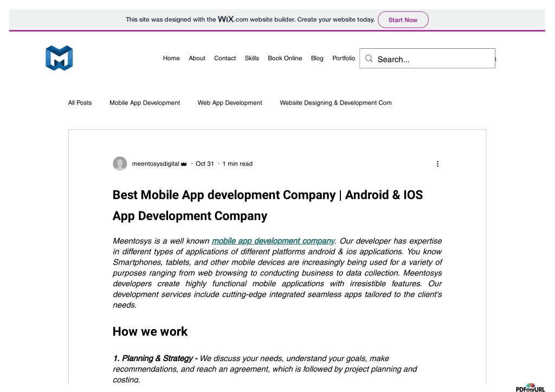Follow the mobile app development company link
The image size is (555, 392).
[x=273, y=241]
